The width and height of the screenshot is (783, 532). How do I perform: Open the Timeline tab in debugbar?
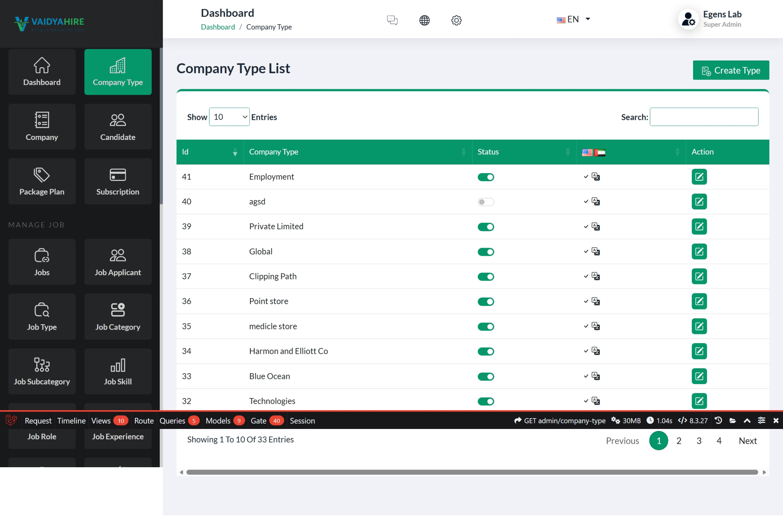click(71, 421)
